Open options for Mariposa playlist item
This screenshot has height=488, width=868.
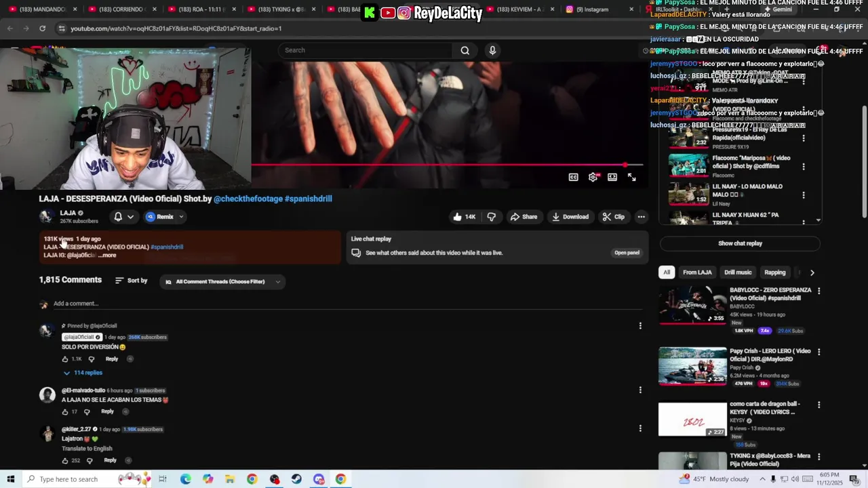click(x=804, y=166)
